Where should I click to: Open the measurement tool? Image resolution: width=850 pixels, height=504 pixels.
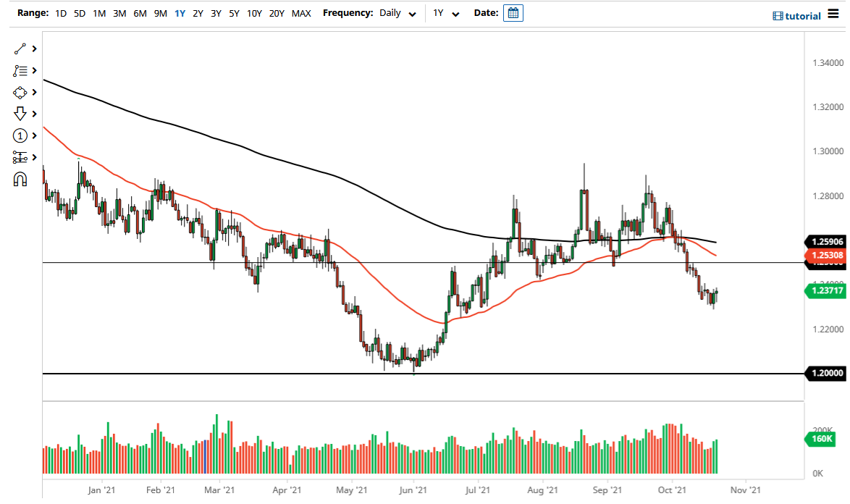click(20, 157)
